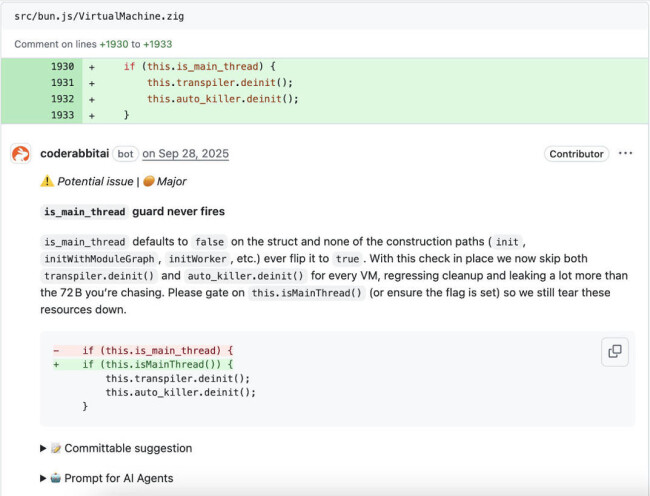Select diff line number 1932
Image resolution: width=650 pixels, height=496 pixels.
[x=62, y=99]
